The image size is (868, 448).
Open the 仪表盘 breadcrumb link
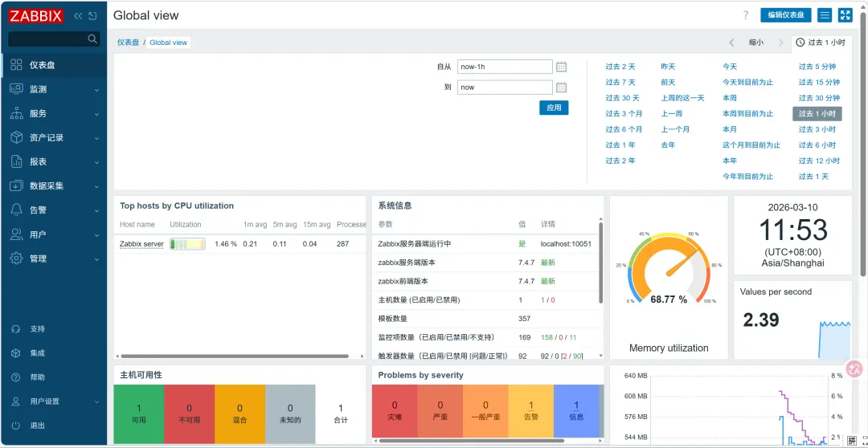128,43
